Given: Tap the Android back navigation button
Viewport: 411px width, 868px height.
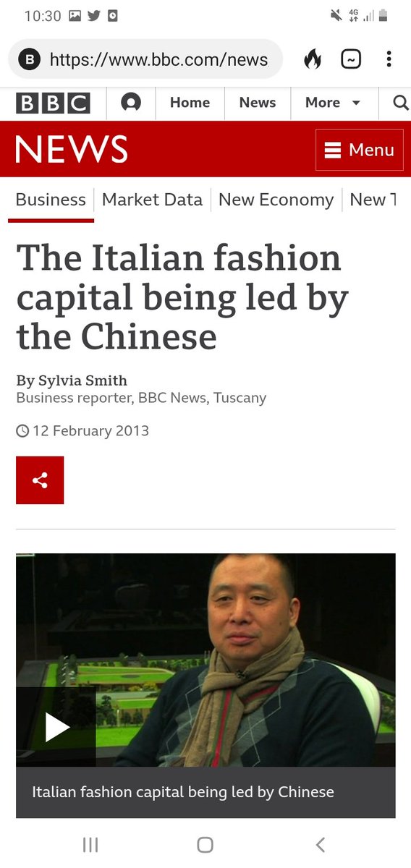Looking at the screenshot, I should click(x=321, y=844).
